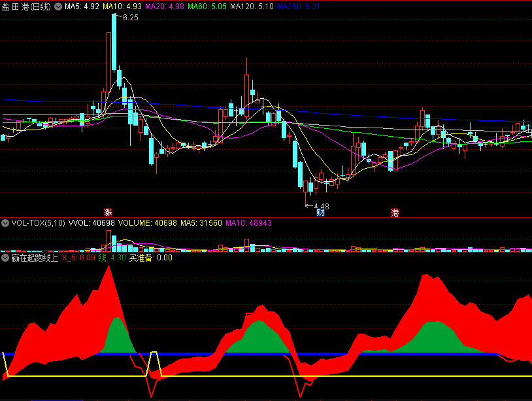Click the MA10: 4.93 label

tap(122, 7)
